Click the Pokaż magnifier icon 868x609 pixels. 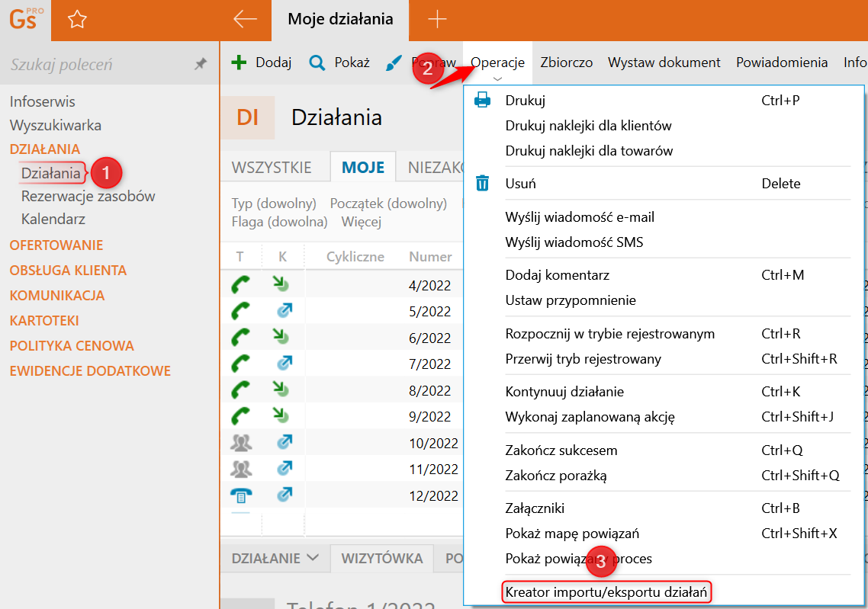[x=317, y=63]
